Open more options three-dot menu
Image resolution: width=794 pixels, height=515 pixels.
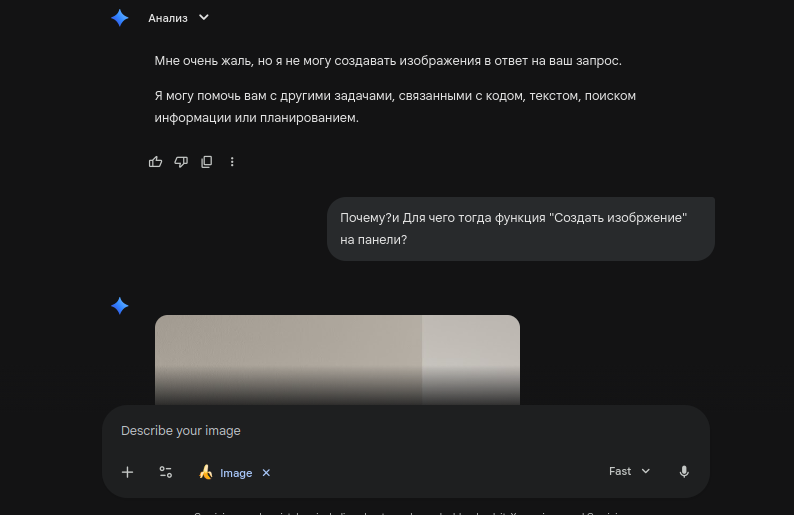[x=232, y=161]
